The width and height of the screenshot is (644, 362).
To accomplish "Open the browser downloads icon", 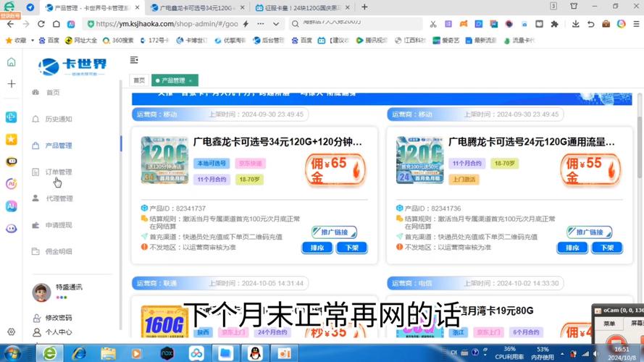I will click(x=575, y=24).
